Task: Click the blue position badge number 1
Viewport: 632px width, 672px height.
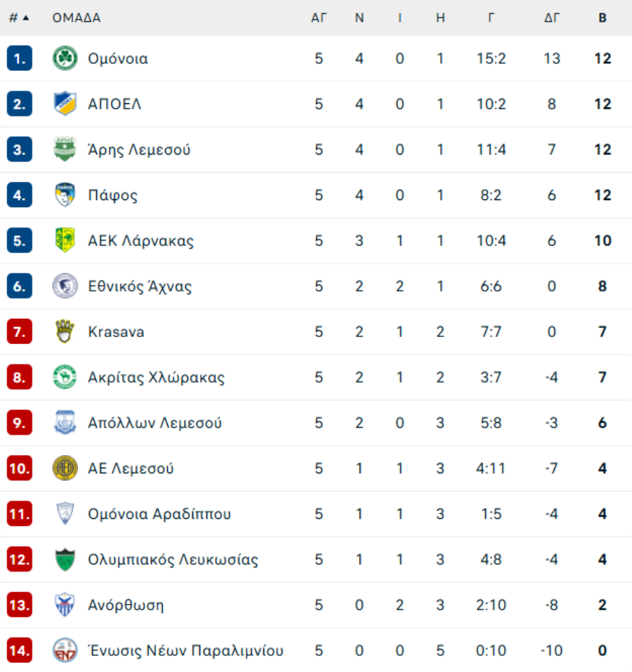Action: tap(19, 58)
